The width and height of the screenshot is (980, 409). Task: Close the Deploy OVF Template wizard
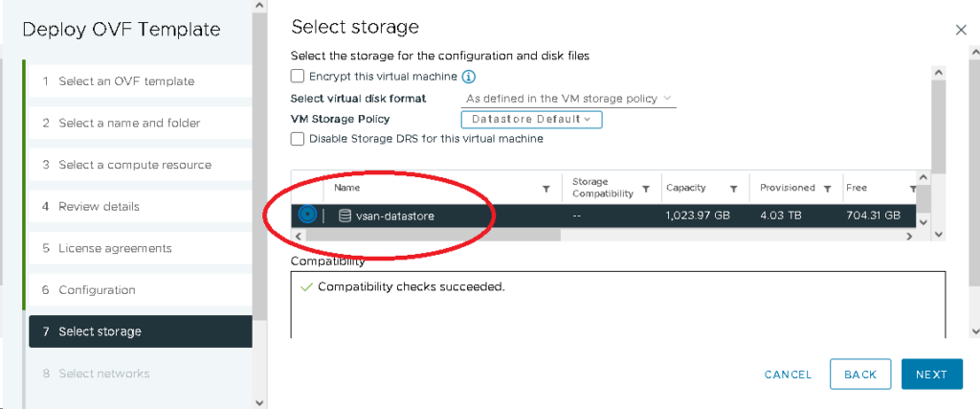click(962, 31)
